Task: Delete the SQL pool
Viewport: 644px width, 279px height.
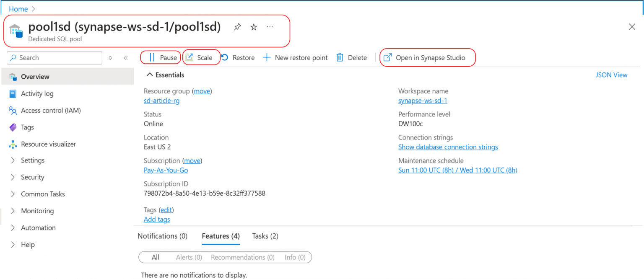Action: pyautogui.click(x=352, y=58)
